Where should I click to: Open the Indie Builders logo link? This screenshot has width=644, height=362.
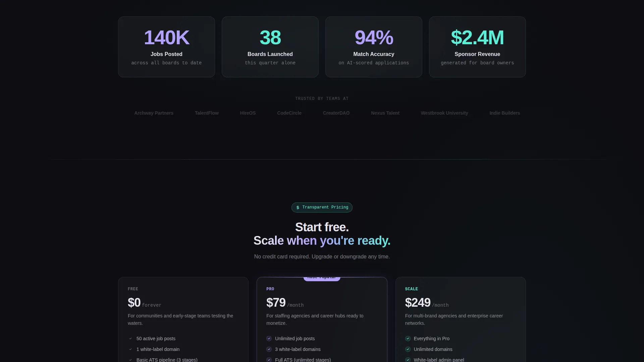[505, 113]
